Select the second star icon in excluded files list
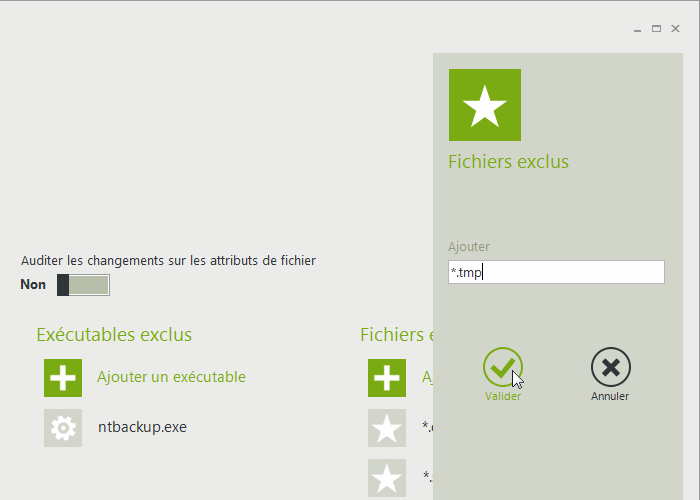The height and width of the screenshot is (500, 700). point(387,478)
